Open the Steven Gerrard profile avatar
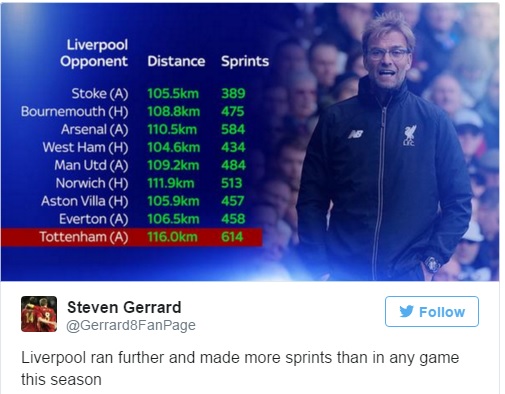The height and width of the screenshot is (394, 505). [x=39, y=314]
